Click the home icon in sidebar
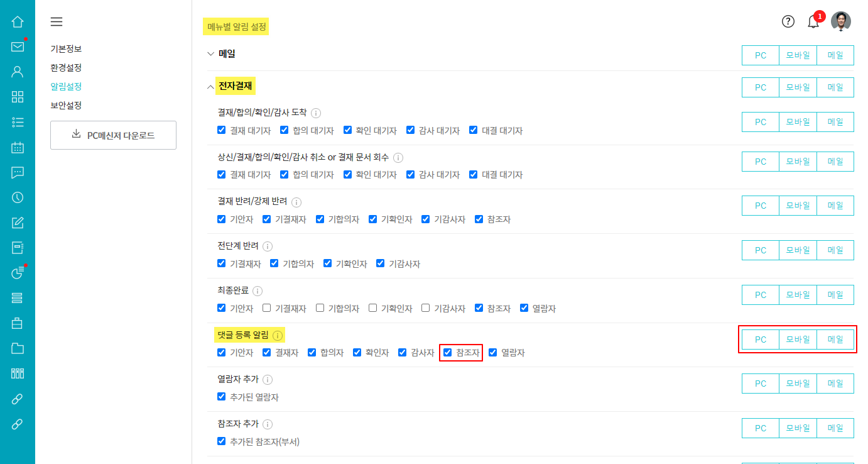This screenshot has width=868, height=464. coord(18,21)
